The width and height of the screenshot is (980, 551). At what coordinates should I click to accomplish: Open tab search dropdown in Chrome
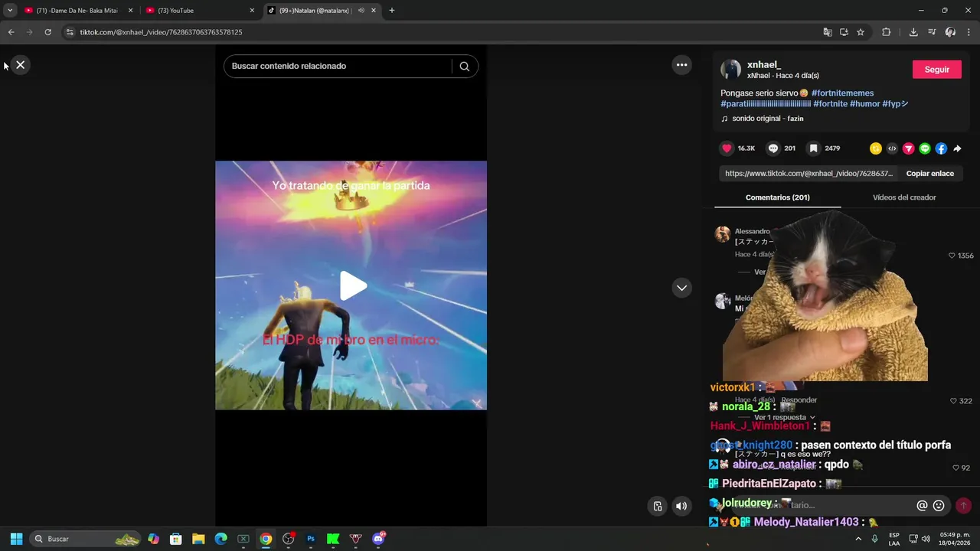click(10, 11)
